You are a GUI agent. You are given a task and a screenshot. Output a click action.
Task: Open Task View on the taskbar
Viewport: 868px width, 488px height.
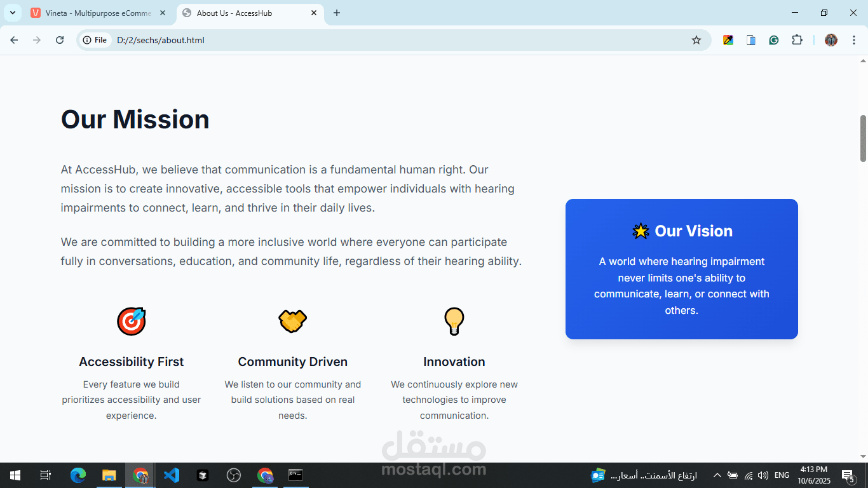click(45, 475)
